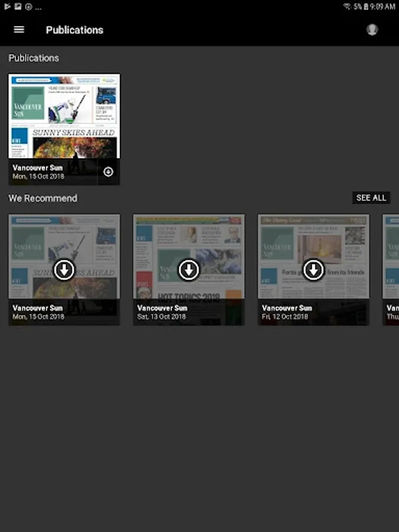Tap the Play Store notification icon in status bar

tap(7, 7)
